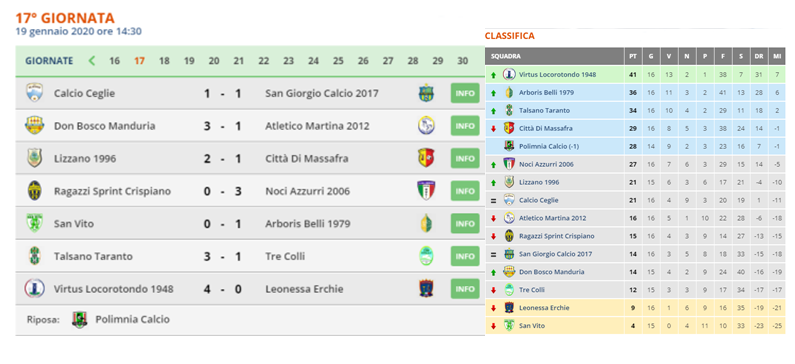Open INFO for Calcio Ceglie match
795x364 pixels.
[465, 93]
